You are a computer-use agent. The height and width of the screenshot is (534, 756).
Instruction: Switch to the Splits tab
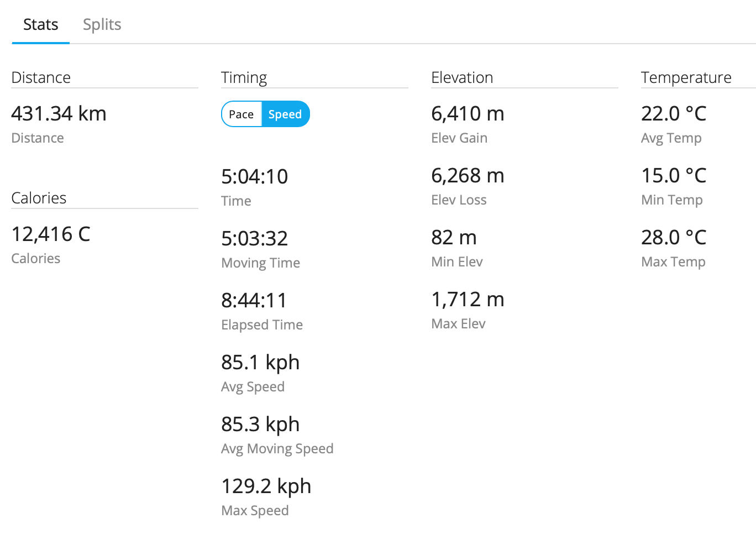[x=102, y=24]
